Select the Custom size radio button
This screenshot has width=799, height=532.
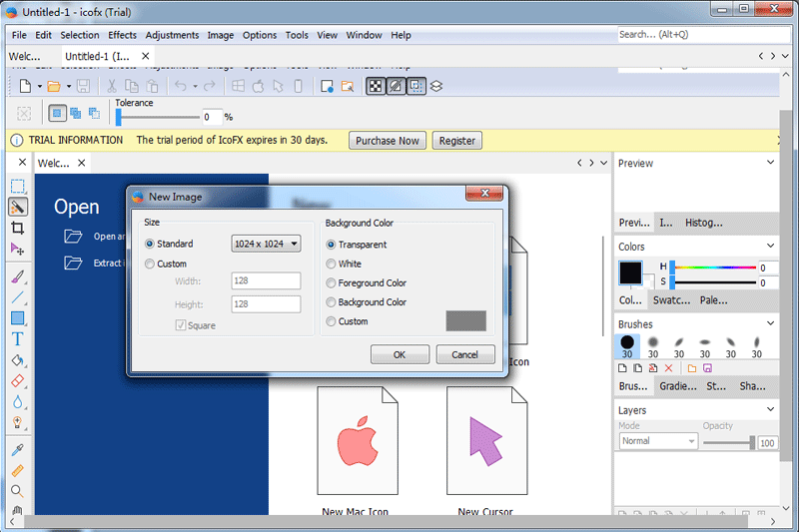[149, 264]
